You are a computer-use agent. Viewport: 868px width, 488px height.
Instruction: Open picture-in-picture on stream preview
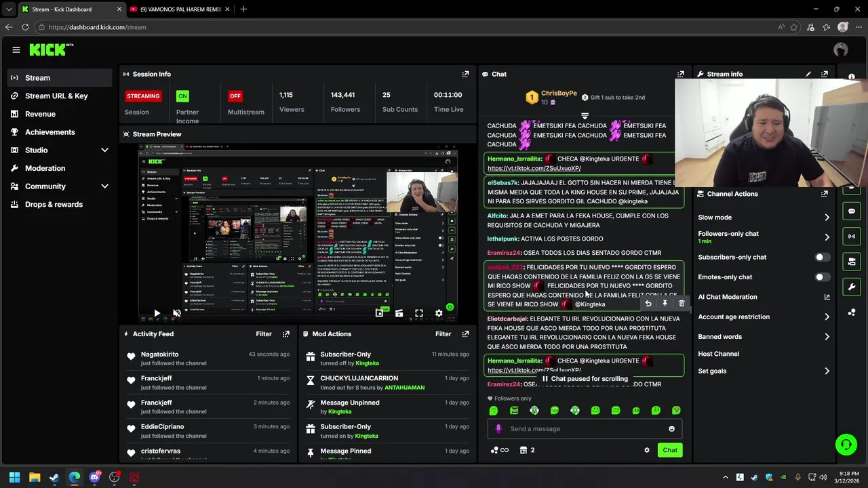tap(379, 313)
